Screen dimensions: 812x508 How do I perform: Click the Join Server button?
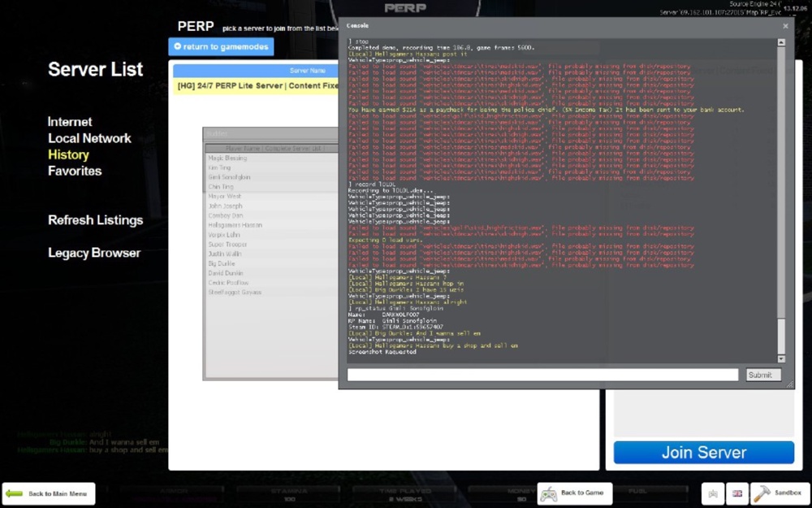[704, 453]
